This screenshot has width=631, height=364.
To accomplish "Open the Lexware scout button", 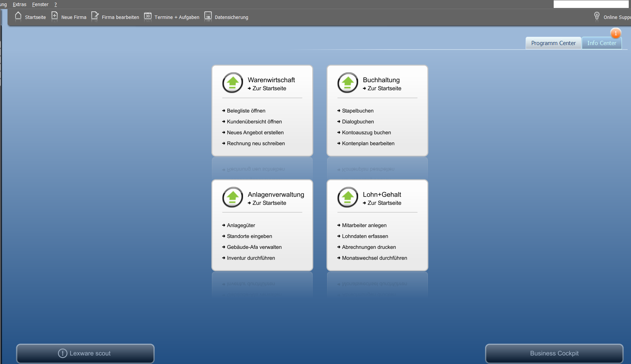I will (x=85, y=353).
